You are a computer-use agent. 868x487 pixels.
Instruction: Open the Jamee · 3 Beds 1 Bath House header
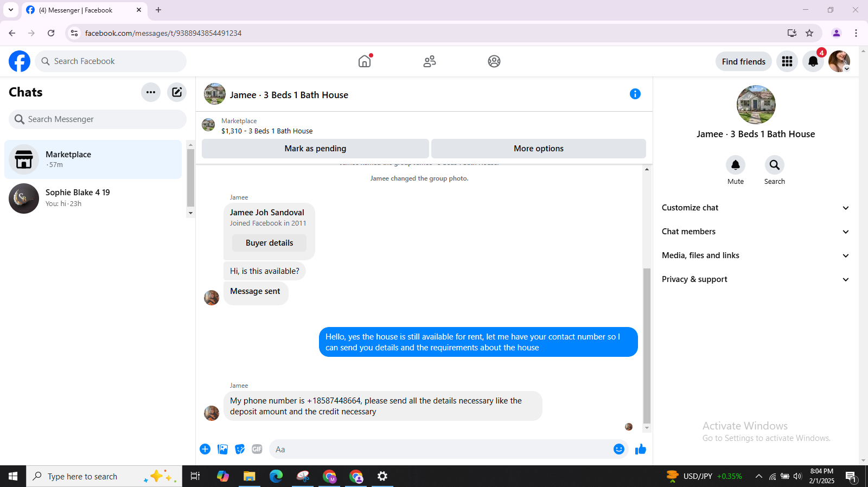point(289,95)
